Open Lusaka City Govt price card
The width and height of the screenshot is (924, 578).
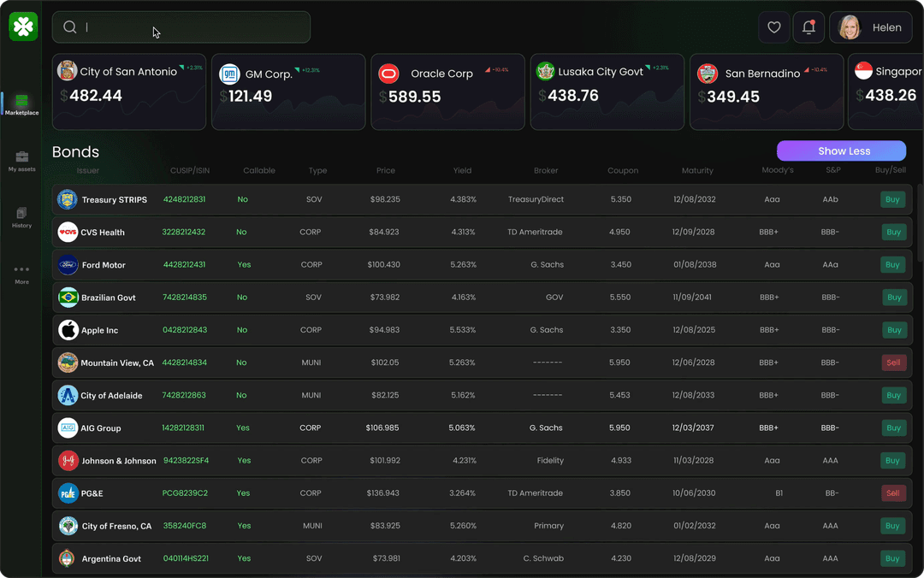607,91
